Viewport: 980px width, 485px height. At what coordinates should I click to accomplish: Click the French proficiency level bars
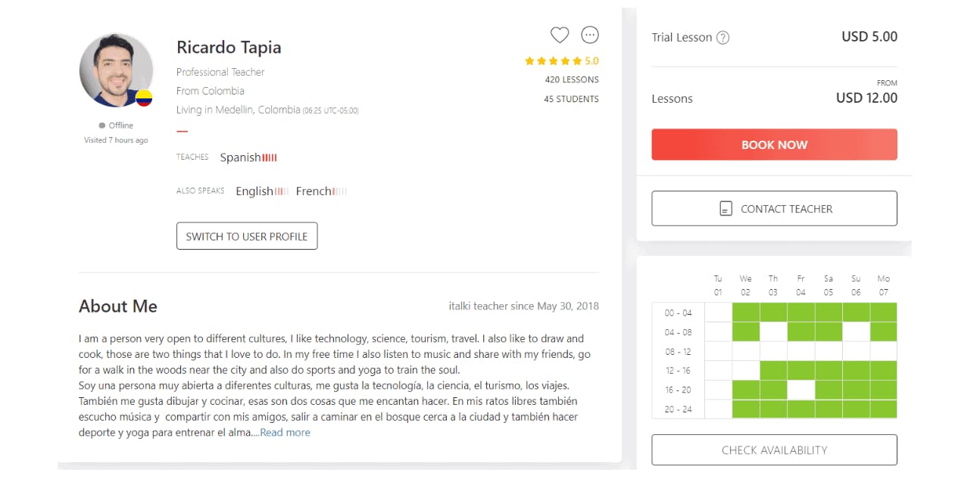(340, 191)
